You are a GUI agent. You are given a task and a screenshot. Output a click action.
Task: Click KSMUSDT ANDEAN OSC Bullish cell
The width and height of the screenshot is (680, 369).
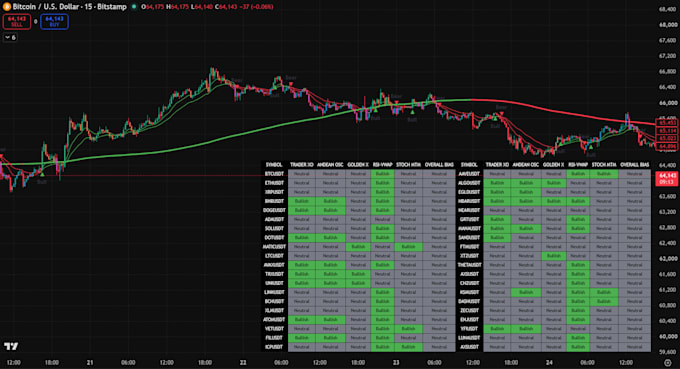526,292
